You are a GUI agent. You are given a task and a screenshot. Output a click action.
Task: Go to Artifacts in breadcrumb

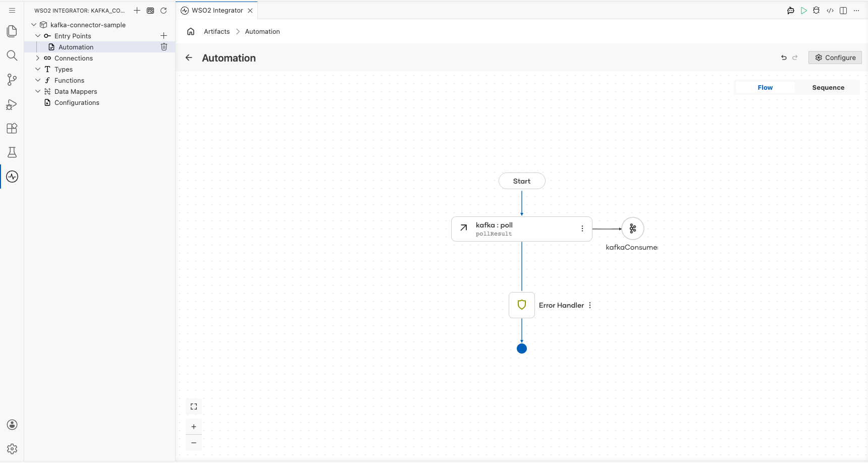217,31
